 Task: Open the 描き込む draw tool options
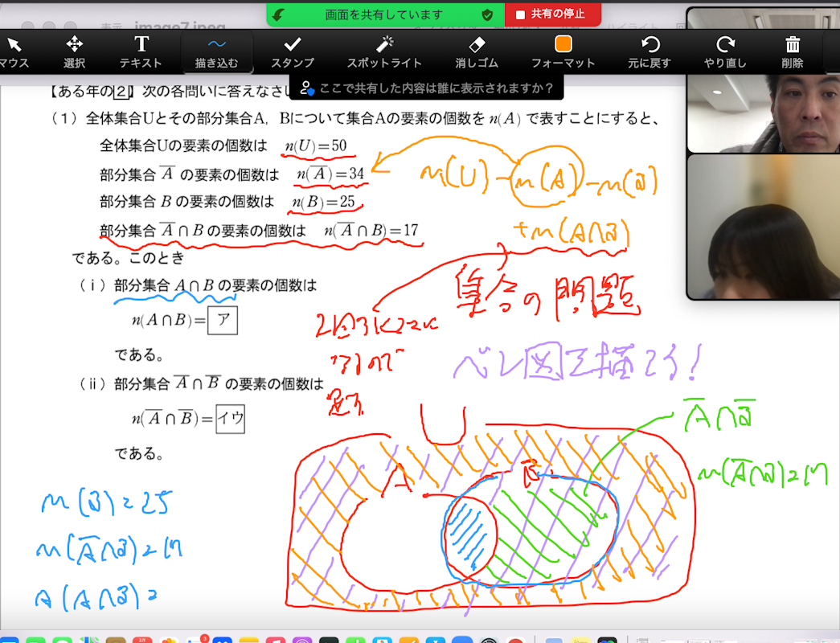click(216, 51)
